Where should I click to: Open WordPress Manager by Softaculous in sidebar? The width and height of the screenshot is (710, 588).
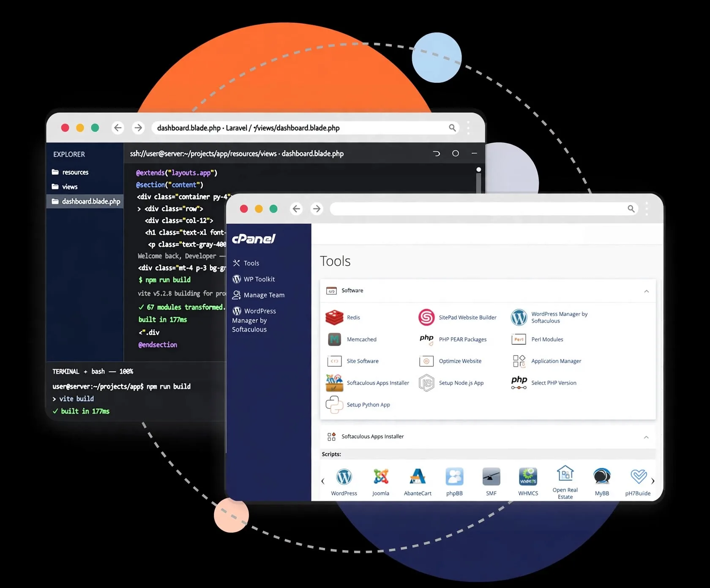point(254,320)
